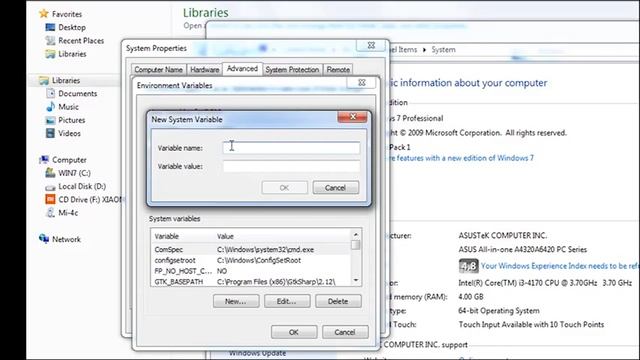Open Documents library icon
The width and height of the screenshot is (640, 360).
pyautogui.click(x=50, y=93)
